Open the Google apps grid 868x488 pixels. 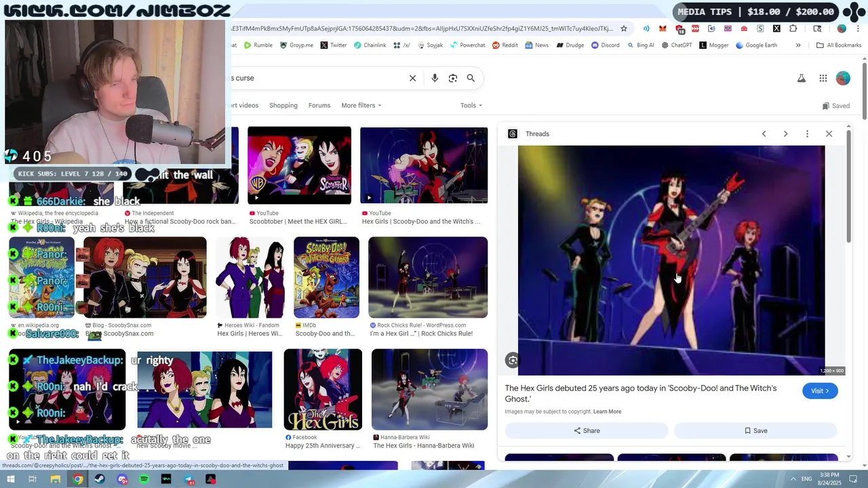823,78
